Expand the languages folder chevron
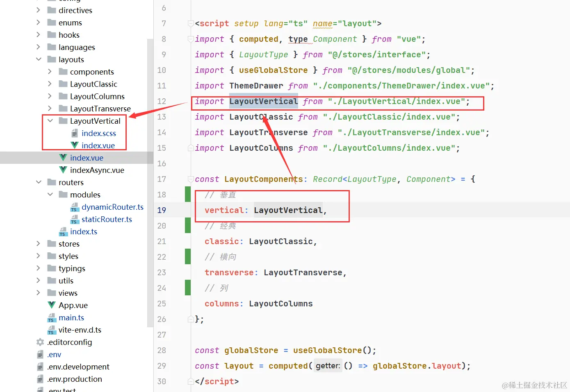The height and width of the screenshot is (392, 570). pos(38,47)
